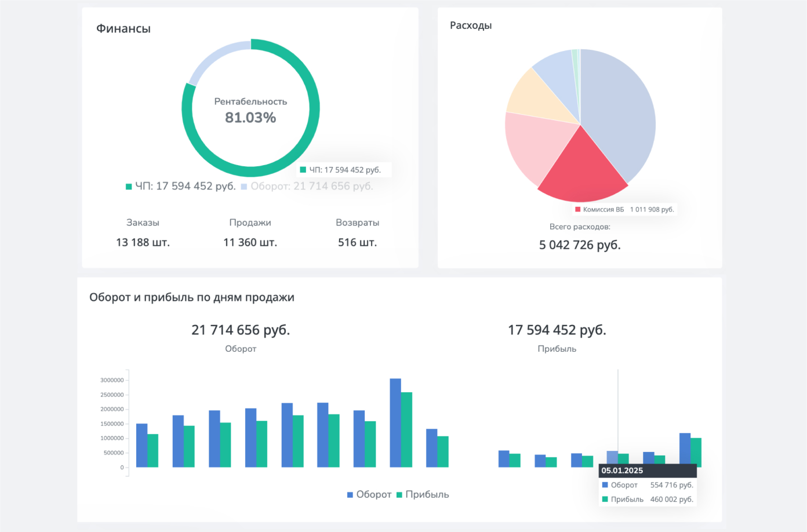Toggle the ЧП legend item under the donut chart
The image size is (807, 532).
tap(180, 186)
